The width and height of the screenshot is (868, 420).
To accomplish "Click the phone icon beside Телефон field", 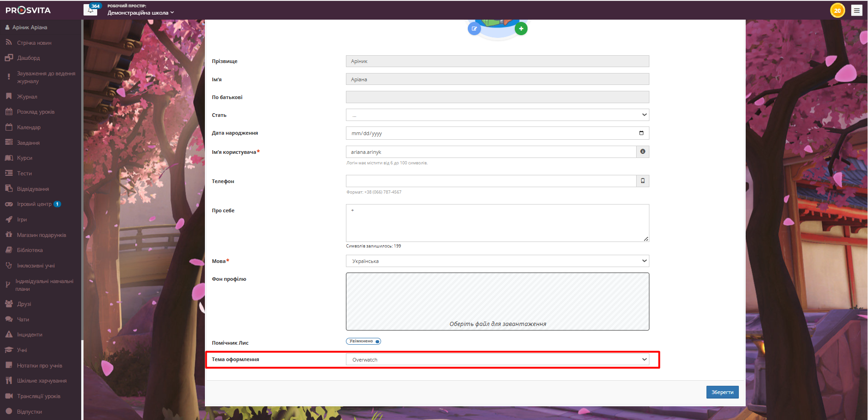I will click(643, 181).
